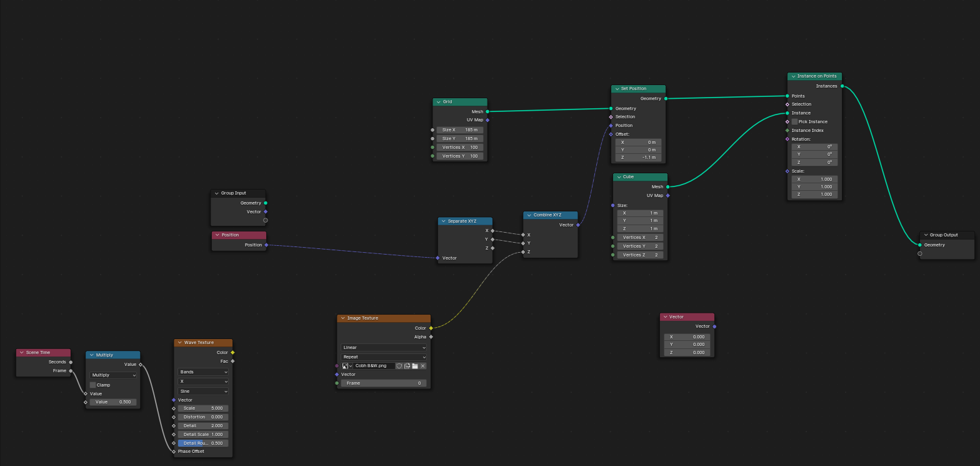Click the new image copy icon in Image Texture
980x466 pixels.
coord(407,366)
